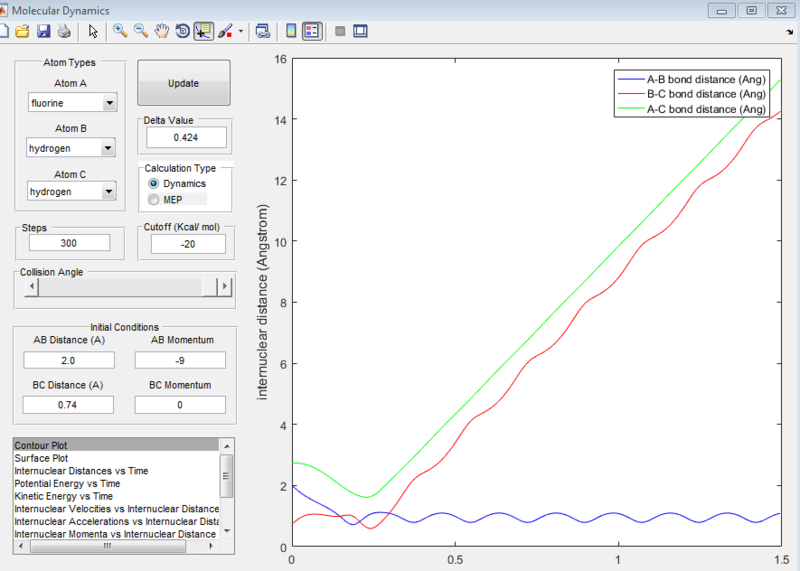
Task: Print the figure with printer icon
Action: click(64, 31)
